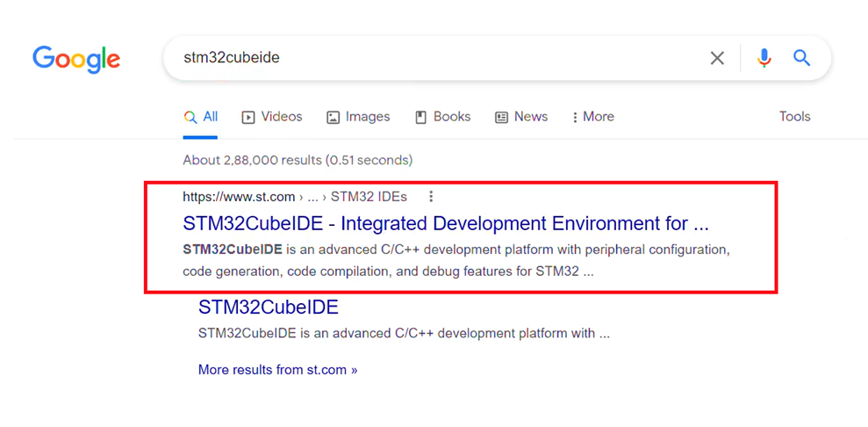The height and width of the screenshot is (427, 868).
Task: Click the About 2,88,000 results text
Action: coord(298,161)
